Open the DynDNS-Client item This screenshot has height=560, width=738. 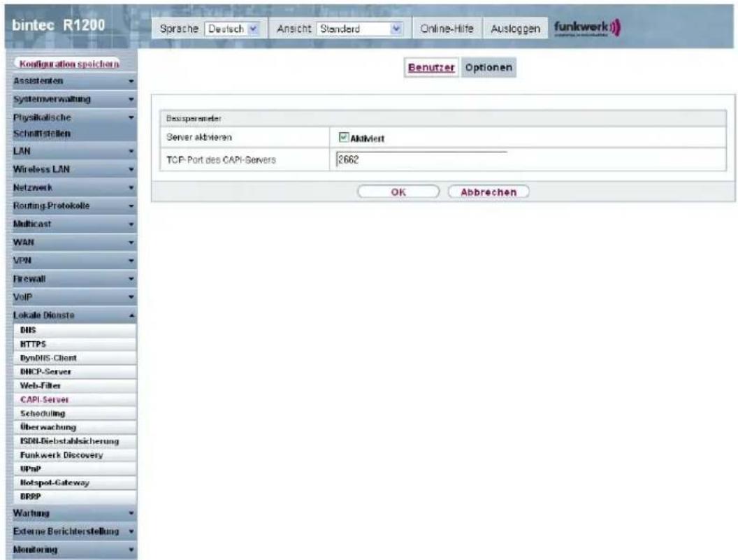[75, 358]
